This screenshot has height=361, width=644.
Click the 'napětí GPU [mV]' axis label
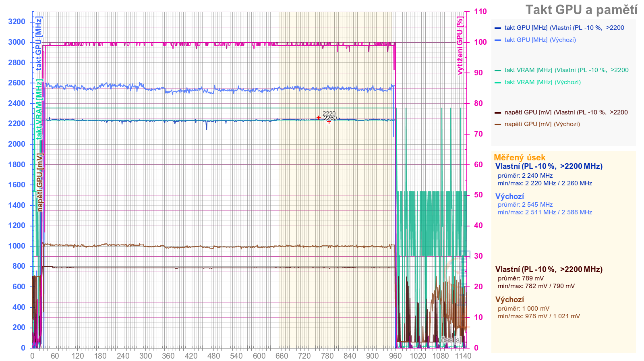tap(40, 183)
